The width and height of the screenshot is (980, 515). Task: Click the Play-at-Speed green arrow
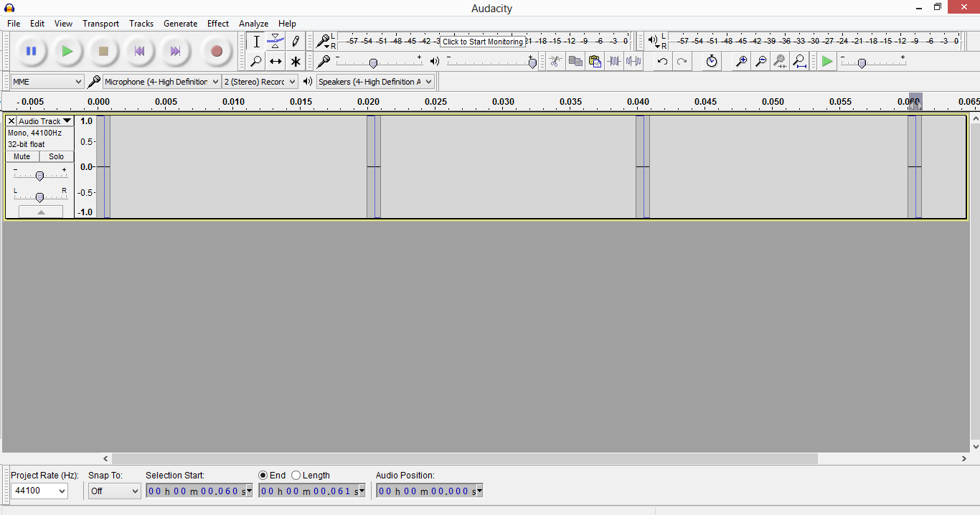(828, 62)
